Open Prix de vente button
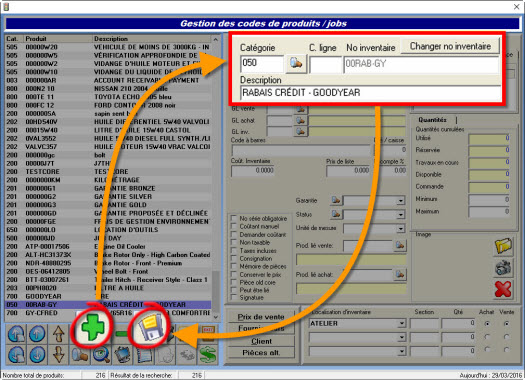 click(261, 317)
